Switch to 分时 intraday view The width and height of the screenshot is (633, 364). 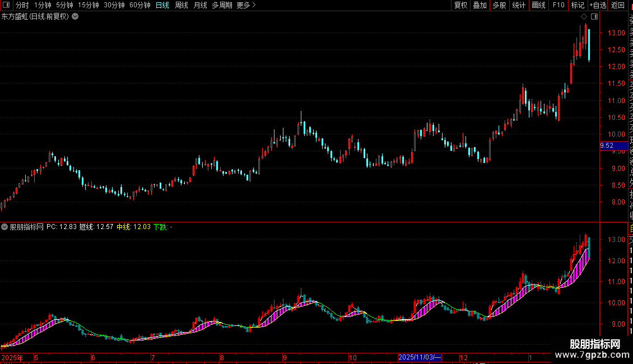tap(22, 5)
